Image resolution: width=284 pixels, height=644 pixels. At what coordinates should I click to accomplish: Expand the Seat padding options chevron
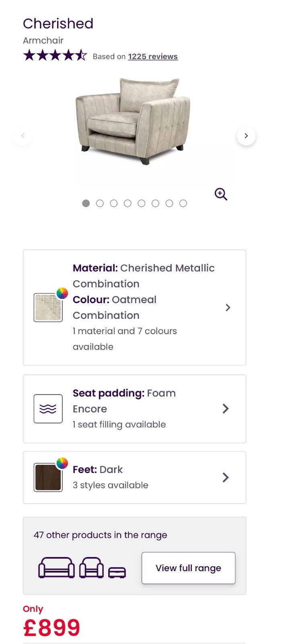tap(226, 409)
